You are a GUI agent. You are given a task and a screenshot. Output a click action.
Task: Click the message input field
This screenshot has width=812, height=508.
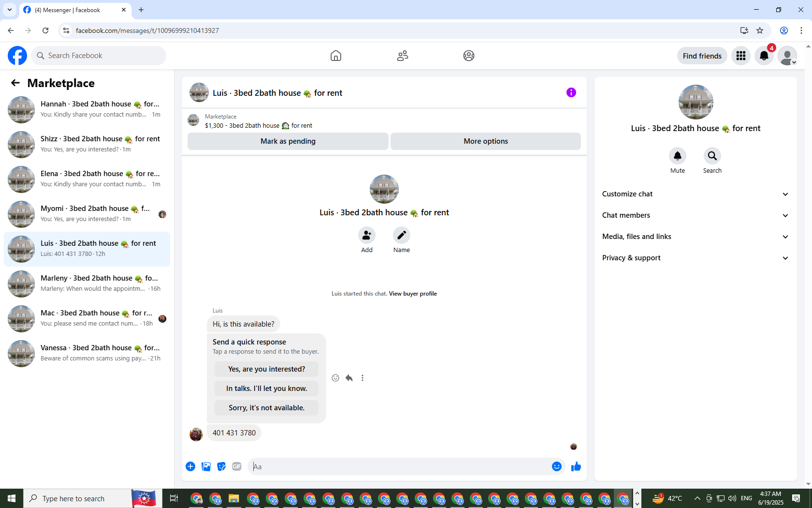click(x=400, y=466)
